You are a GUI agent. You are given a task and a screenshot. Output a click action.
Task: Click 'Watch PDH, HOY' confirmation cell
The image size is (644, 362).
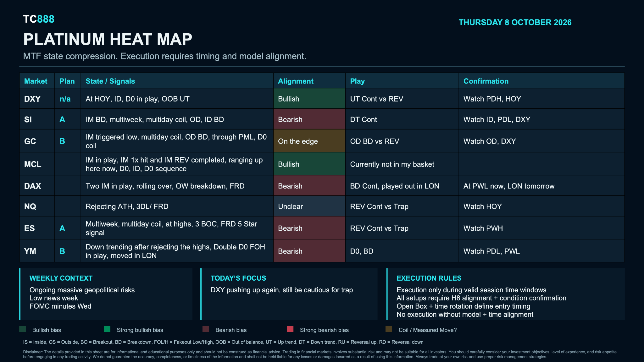pyautogui.click(x=542, y=99)
